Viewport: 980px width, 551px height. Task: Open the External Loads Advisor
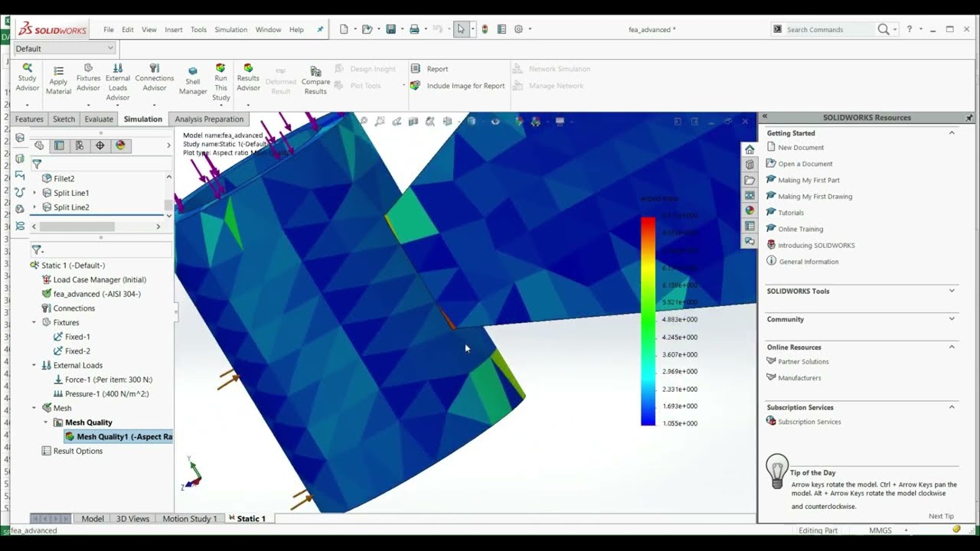coord(118,82)
